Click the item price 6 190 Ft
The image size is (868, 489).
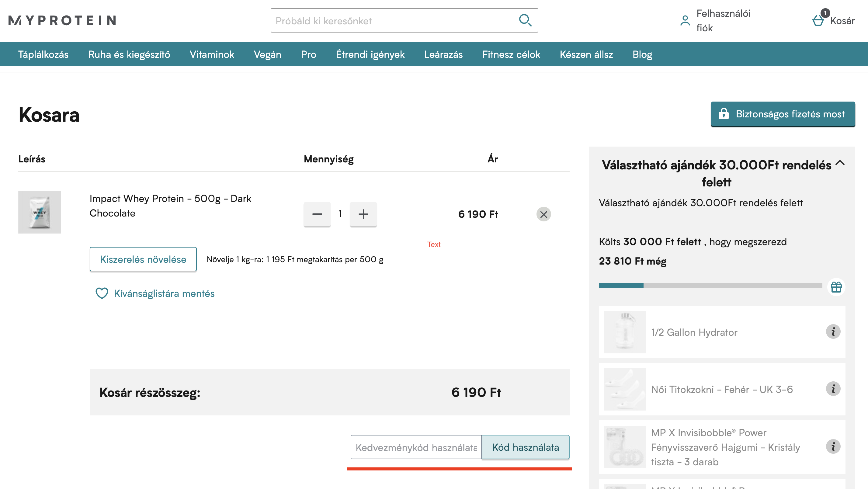(x=478, y=214)
